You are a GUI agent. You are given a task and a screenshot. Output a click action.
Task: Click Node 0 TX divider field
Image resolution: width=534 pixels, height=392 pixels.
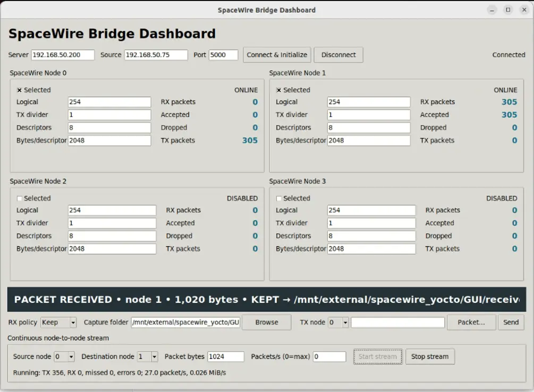[x=109, y=115]
